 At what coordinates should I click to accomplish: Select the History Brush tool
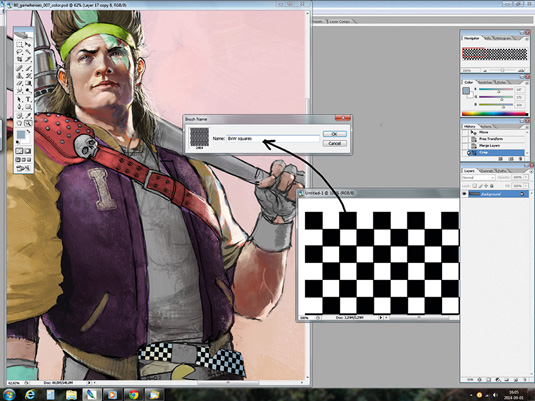[28, 75]
